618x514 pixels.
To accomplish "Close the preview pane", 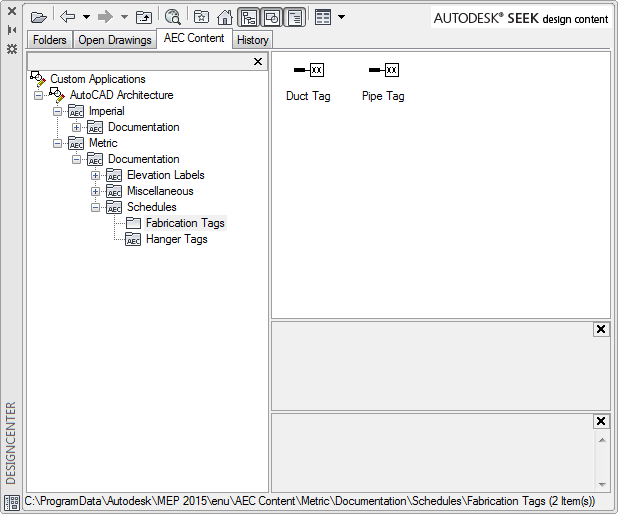I will click(x=601, y=329).
